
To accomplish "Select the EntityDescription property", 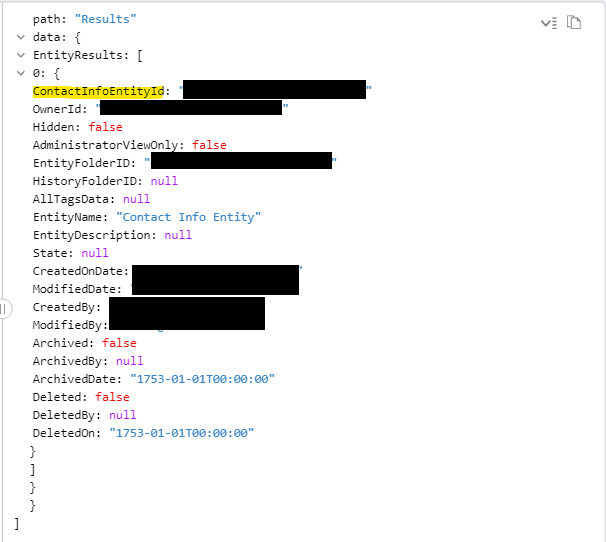I will pyautogui.click(x=94, y=235).
